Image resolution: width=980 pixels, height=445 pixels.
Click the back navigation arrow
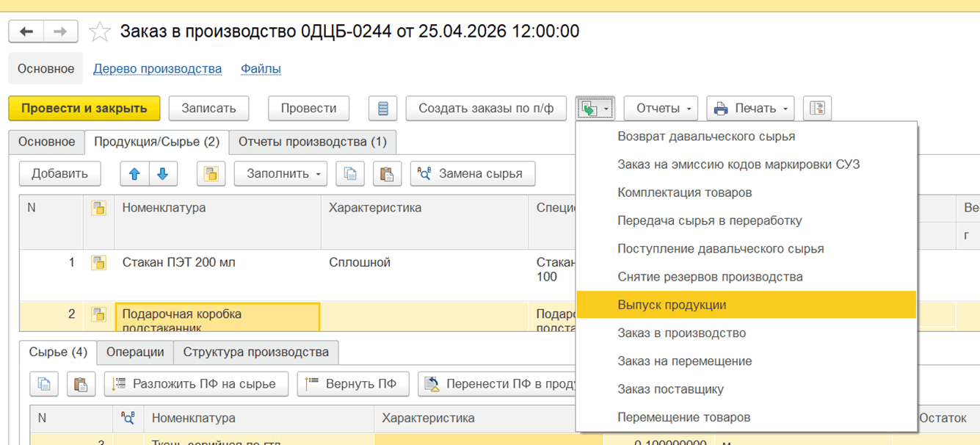[x=26, y=32]
